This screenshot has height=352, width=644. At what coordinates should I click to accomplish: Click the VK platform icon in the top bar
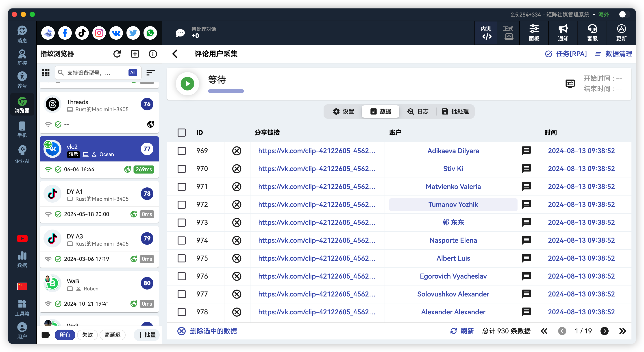coord(116,33)
